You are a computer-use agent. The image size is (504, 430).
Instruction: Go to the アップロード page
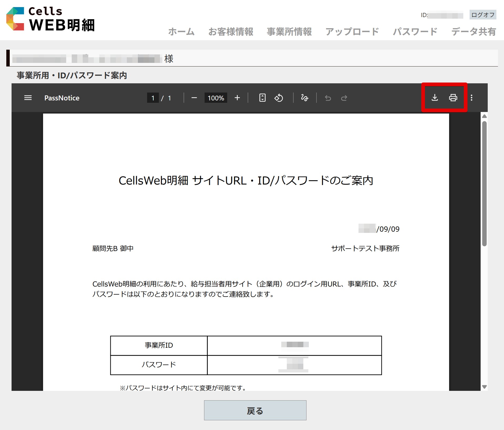coord(352,32)
